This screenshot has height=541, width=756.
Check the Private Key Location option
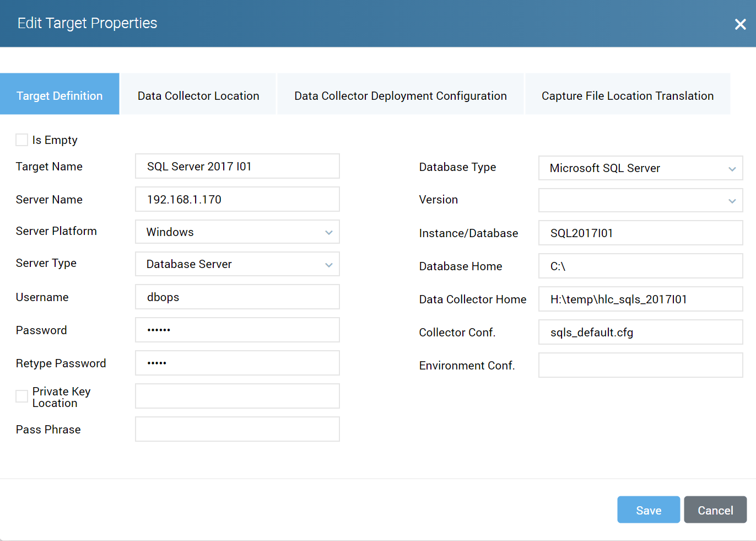click(21, 396)
